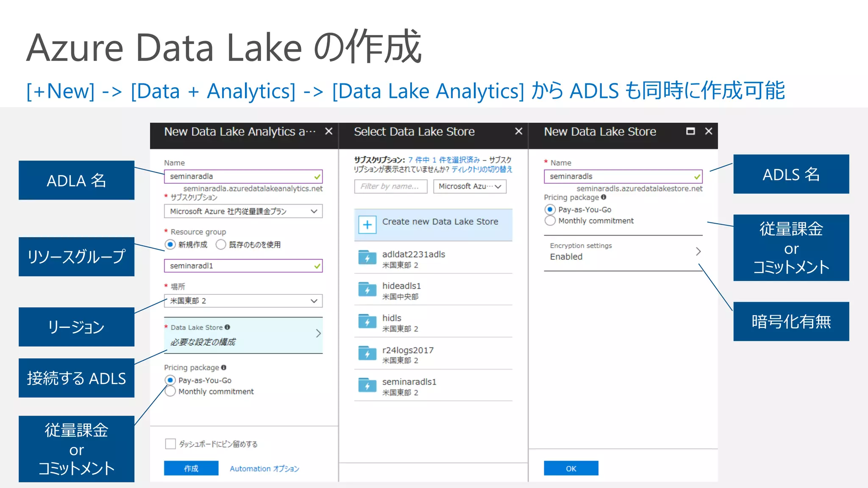Select the 新規作成 resource group radio button
Screen dimensions: 868x488
click(170, 244)
